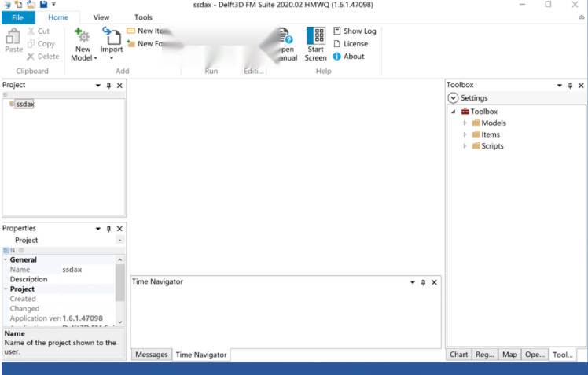The width and height of the screenshot is (588, 375).
Task: Switch to the Map tab
Action: tap(509, 355)
